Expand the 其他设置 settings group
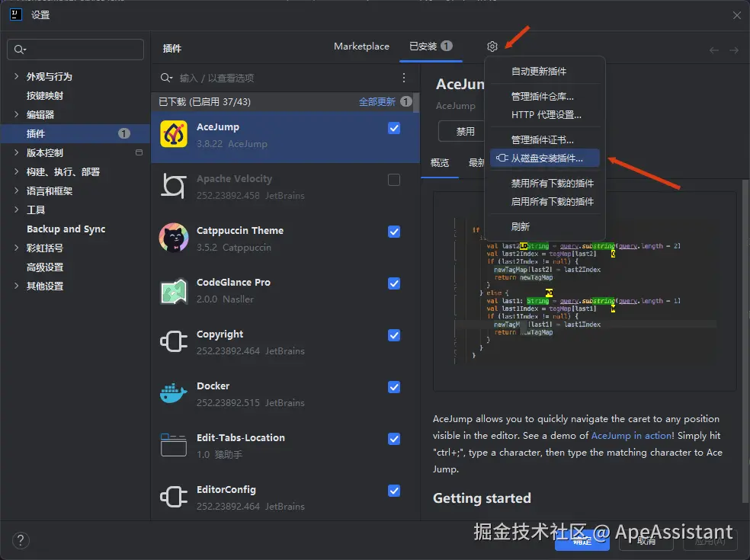750x560 pixels. click(x=16, y=286)
